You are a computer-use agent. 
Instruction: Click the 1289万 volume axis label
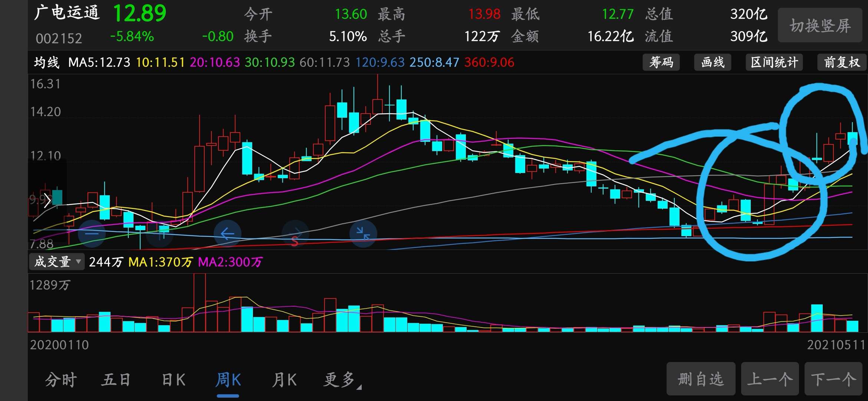(50, 285)
